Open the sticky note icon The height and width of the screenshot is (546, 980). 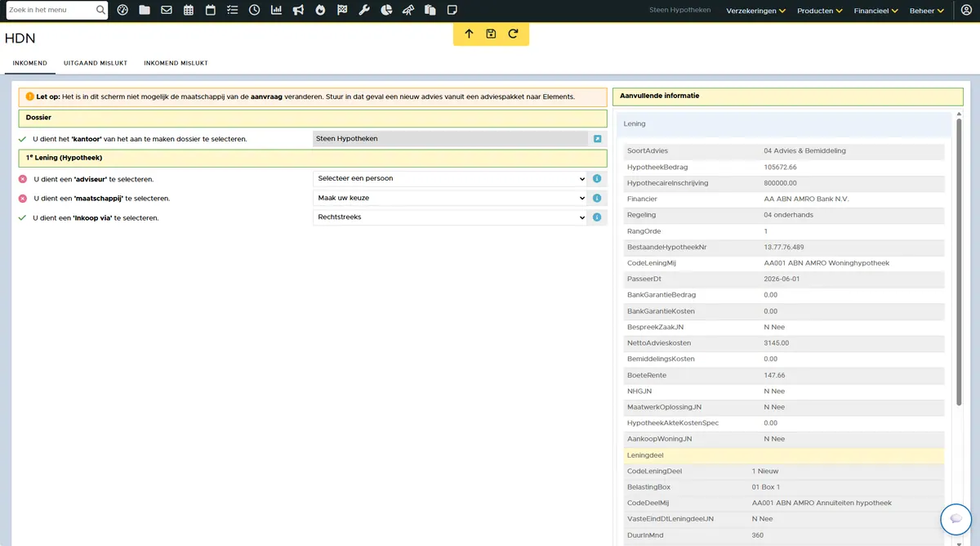[x=452, y=11]
